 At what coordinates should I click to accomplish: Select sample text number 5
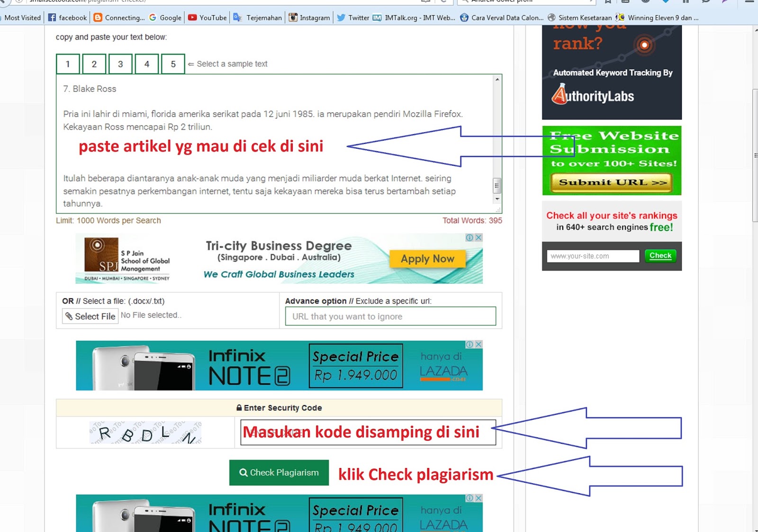click(x=173, y=63)
